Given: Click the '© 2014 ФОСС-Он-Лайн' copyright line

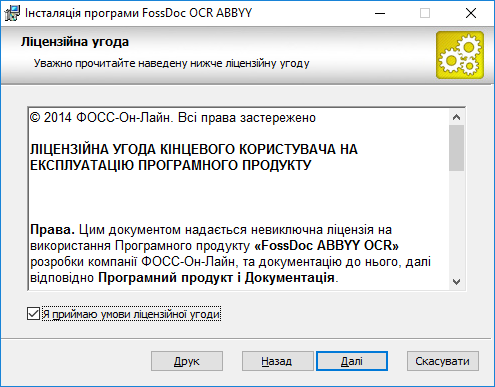Looking at the screenshot, I should [x=173, y=118].
